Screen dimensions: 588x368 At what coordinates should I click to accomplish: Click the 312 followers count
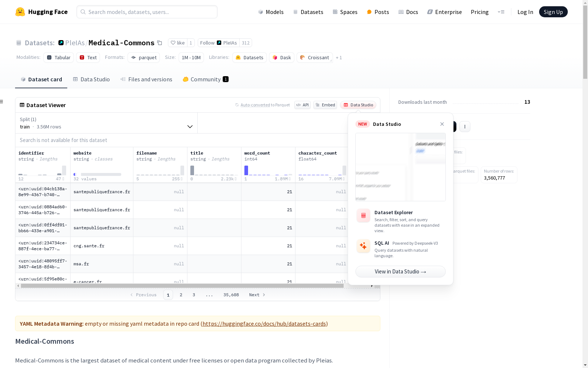click(x=246, y=43)
